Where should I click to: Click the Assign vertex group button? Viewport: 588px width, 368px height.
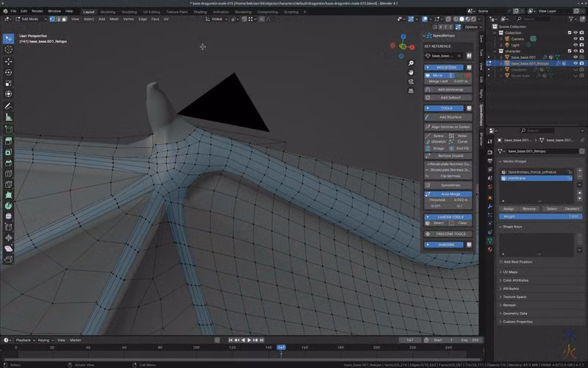click(x=509, y=209)
